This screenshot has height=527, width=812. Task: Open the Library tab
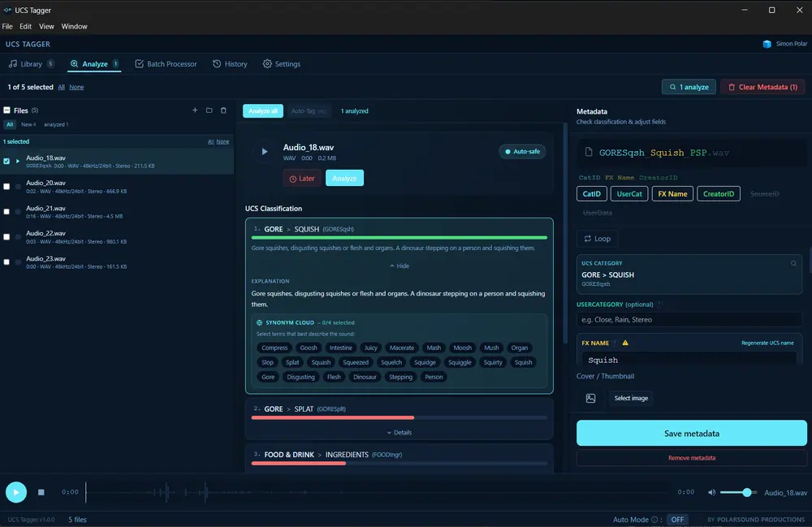click(31, 63)
